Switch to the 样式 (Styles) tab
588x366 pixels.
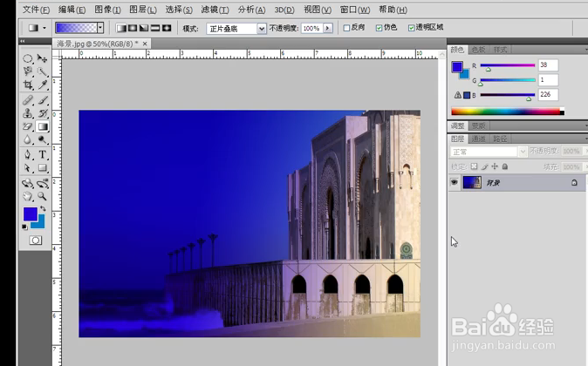click(500, 50)
